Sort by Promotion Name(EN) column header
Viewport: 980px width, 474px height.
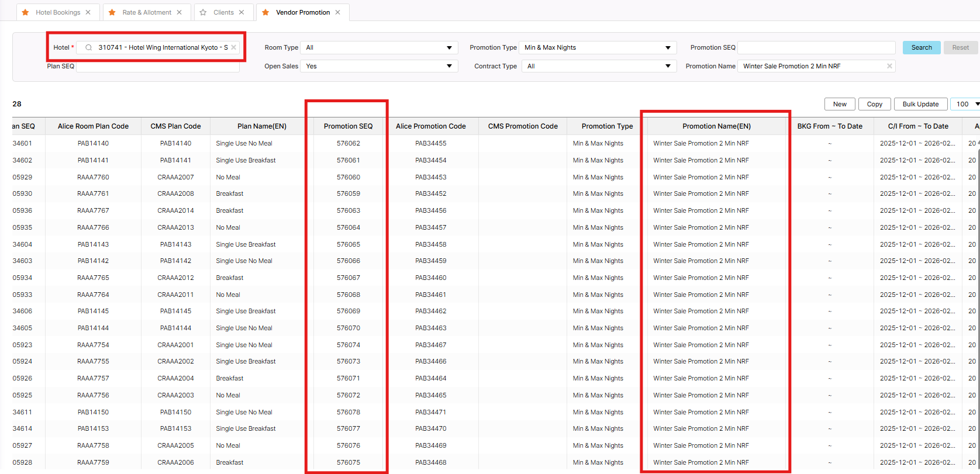[716, 126]
